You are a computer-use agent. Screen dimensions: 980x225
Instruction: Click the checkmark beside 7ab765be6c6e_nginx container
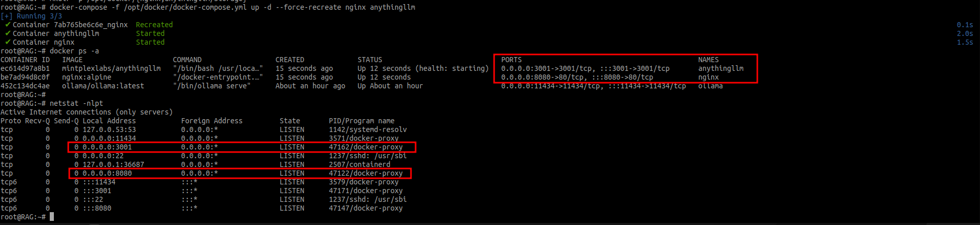(x=8, y=25)
